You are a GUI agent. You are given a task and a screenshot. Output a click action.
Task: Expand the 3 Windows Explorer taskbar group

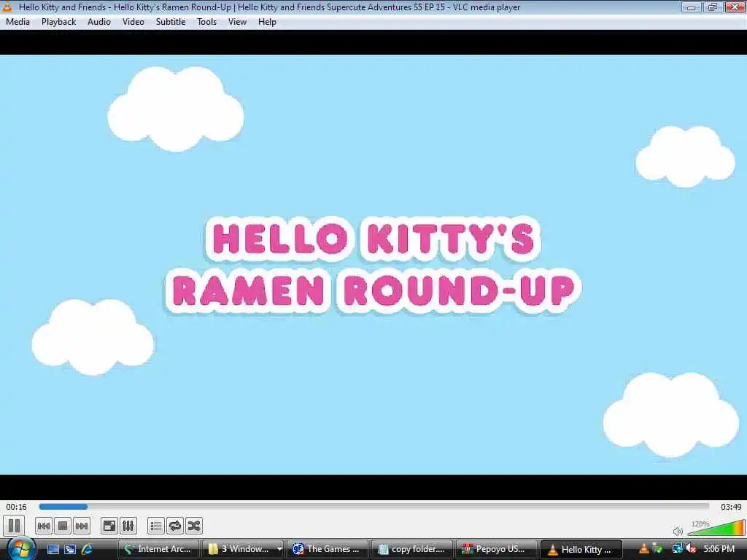click(x=243, y=549)
